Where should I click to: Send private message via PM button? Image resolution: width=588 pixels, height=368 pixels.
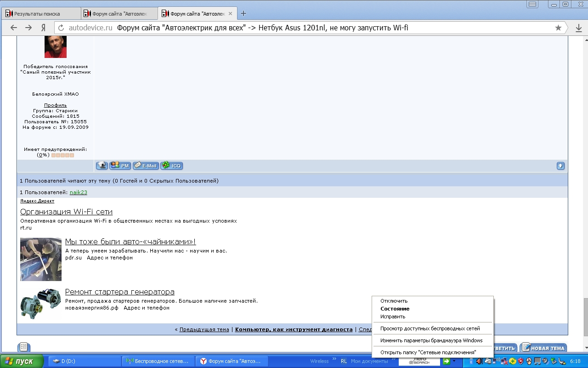(120, 166)
